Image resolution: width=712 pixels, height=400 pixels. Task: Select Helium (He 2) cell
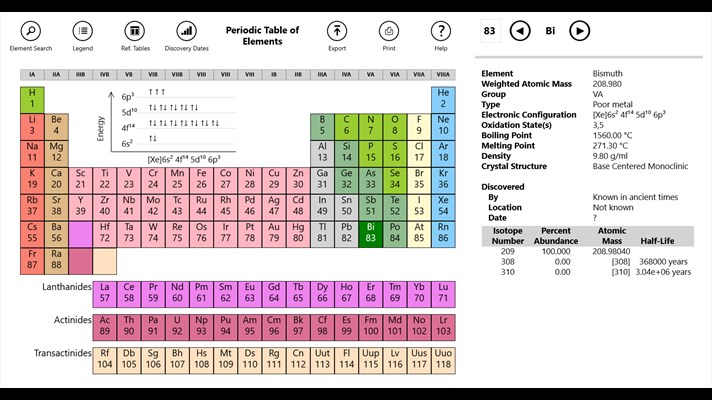[x=443, y=100]
